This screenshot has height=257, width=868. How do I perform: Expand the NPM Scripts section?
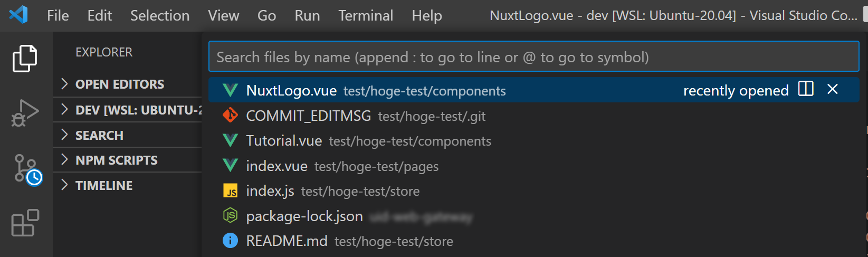point(116,160)
